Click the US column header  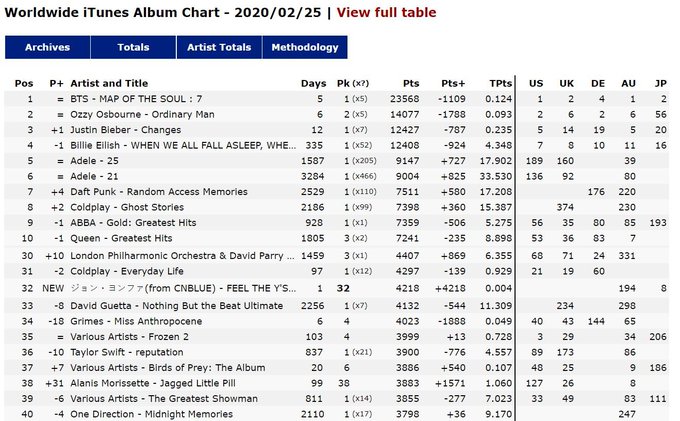[x=536, y=83]
